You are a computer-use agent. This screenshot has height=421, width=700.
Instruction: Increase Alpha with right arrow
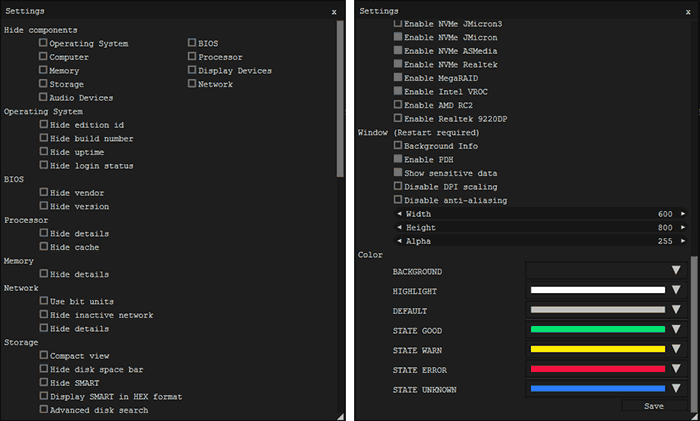tap(683, 241)
